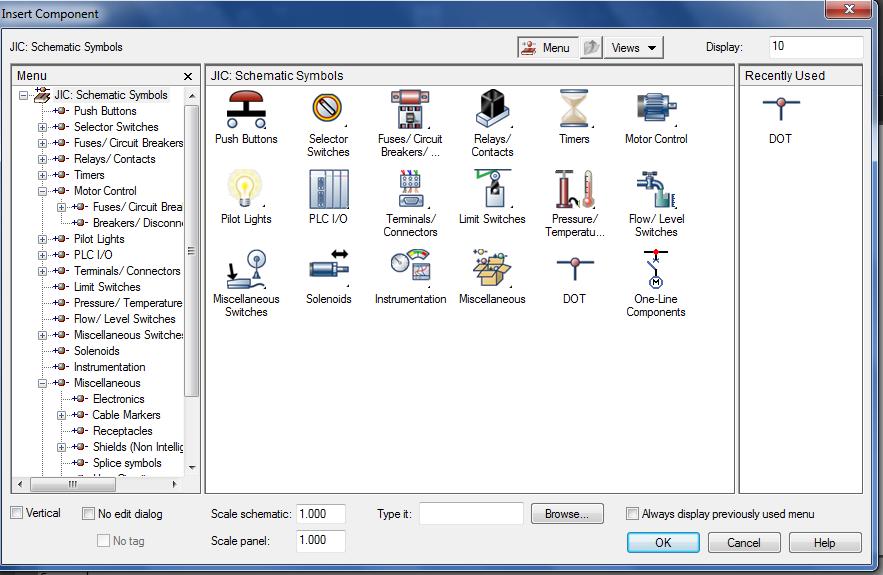Open the Views dropdown
Viewport: 883px width, 575px height.
[634, 47]
